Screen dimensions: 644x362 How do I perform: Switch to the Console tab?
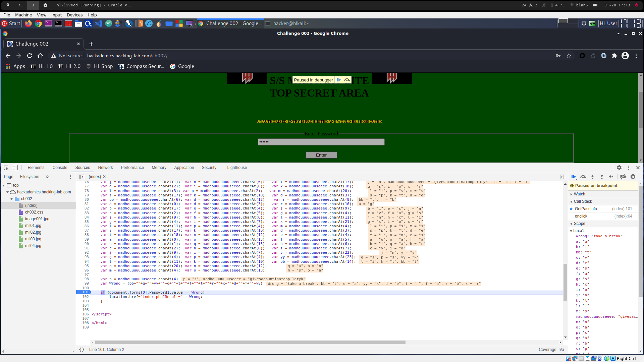click(x=60, y=168)
